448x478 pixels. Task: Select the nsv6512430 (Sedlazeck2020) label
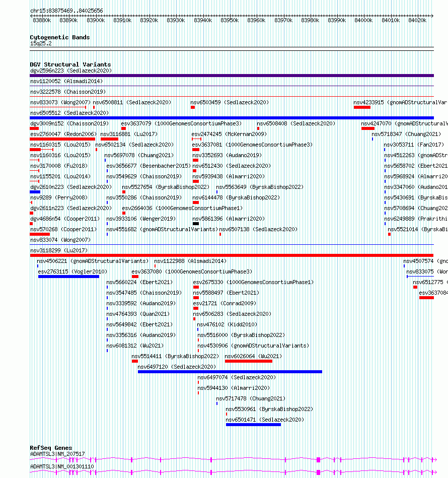click(x=232, y=166)
